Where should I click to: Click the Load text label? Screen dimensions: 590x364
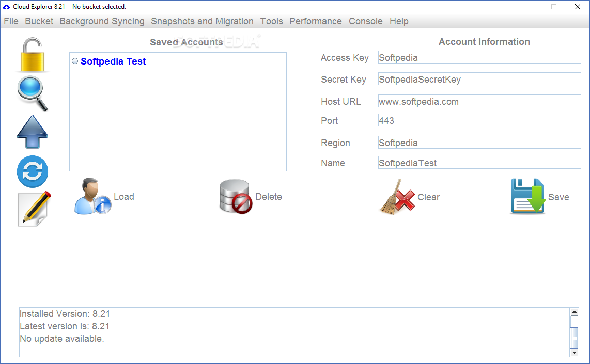click(124, 197)
